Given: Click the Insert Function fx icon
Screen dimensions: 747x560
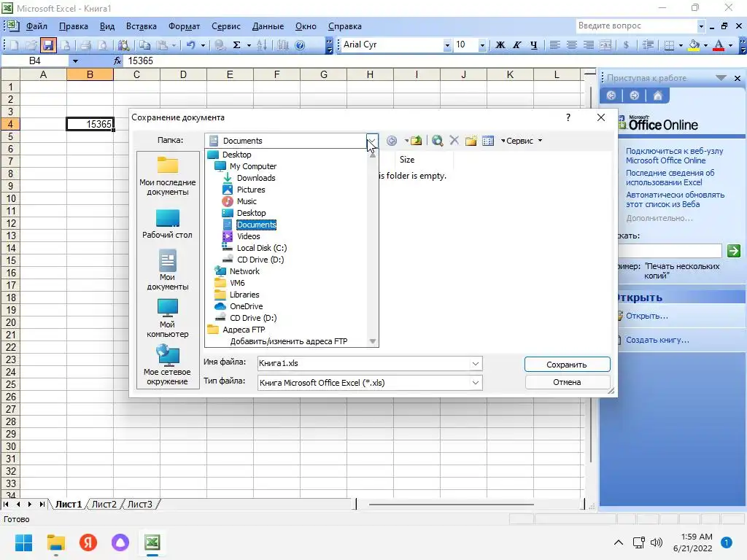Looking at the screenshot, I should pyautogui.click(x=117, y=61).
